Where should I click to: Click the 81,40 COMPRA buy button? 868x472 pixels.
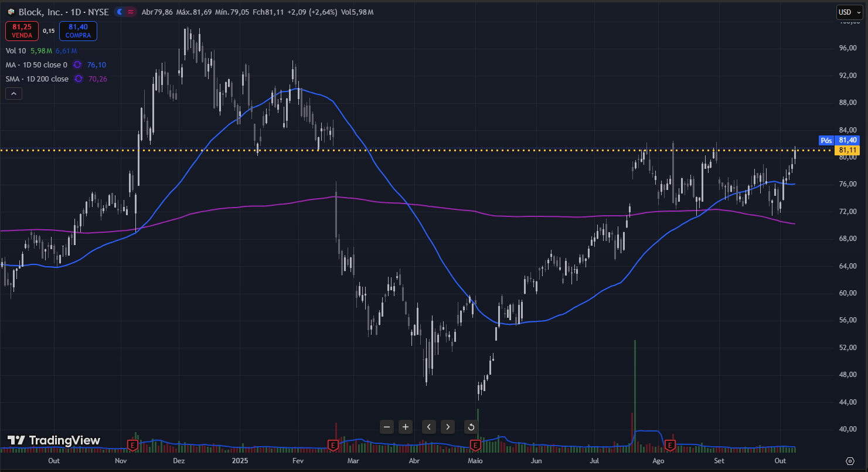pyautogui.click(x=78, y=30)
